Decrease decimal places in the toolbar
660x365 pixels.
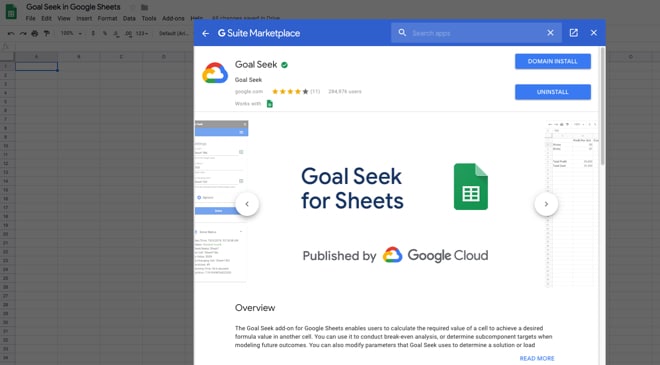(116, 33)
